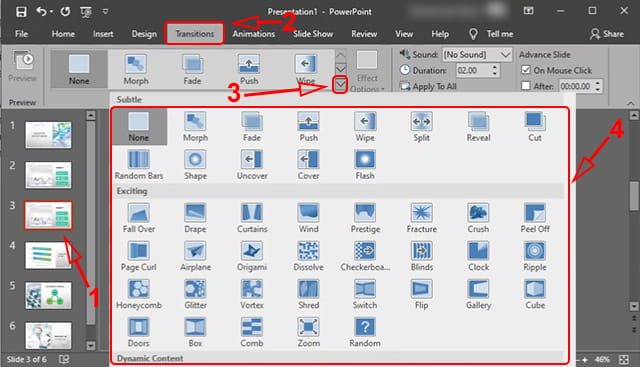640x367 pixels.
Task: Choose the Zoom transition
Action: click(x=308, y=332)
